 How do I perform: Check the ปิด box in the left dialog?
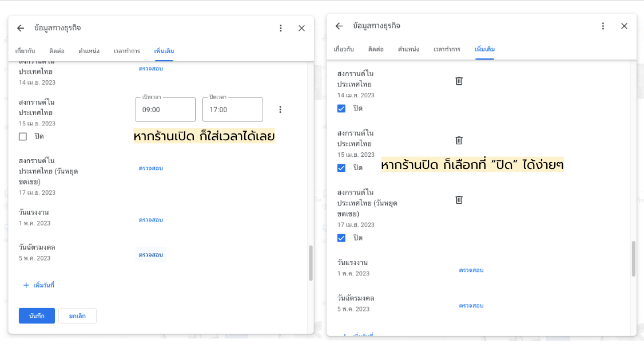(23, 136)
